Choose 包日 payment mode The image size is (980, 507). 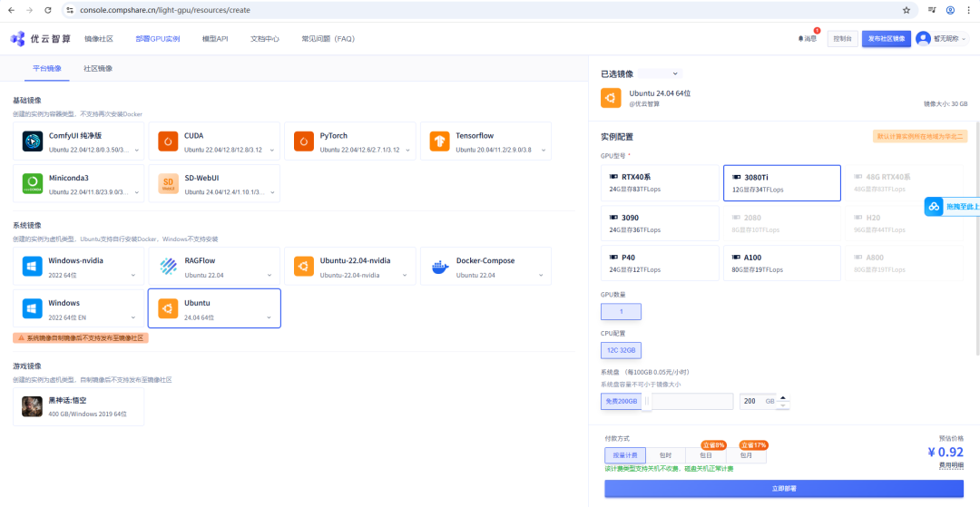pos(706,456)
